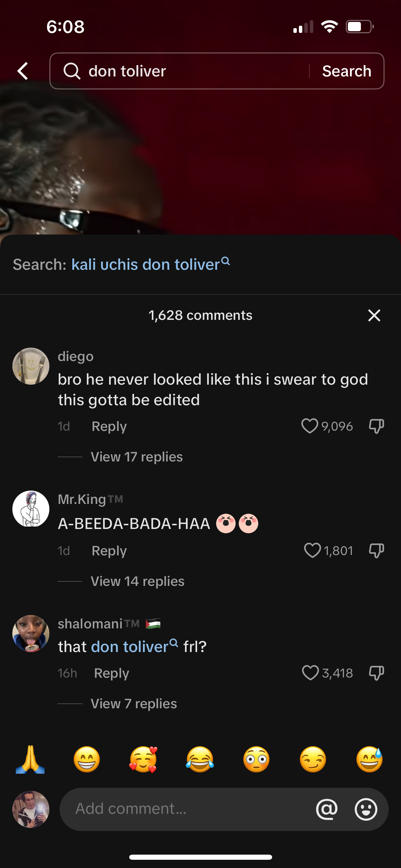401x868 pixels.
Task: Expand View 14 replies under Mr.King
Action: (137, 581)
